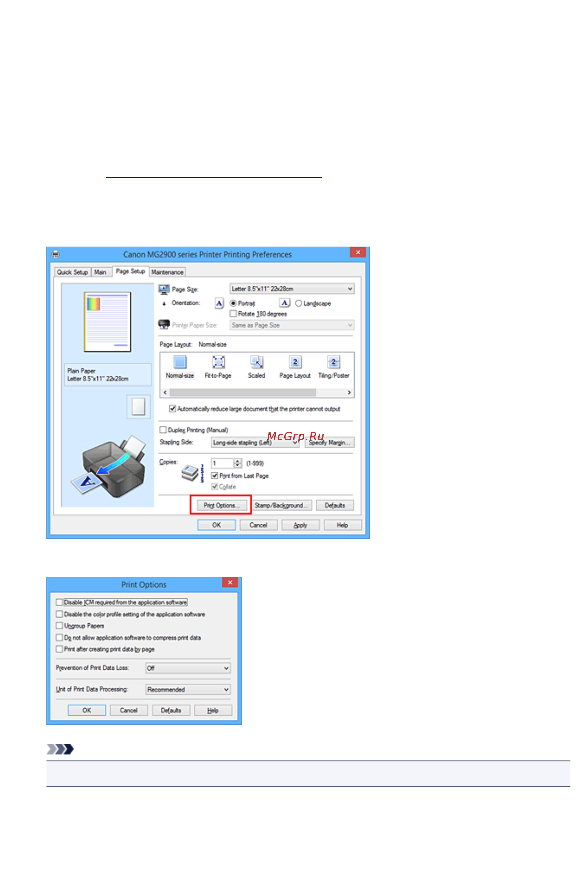Click the document preview thumbnail
The image size is (588, 872).
[x=108, y=322]
